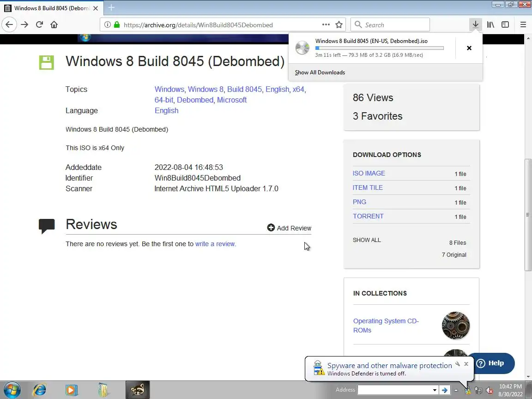The width and height of the screenshot is (532, 399).
Task: Click the green secure connection padlock
Action: tap(117, 25)
